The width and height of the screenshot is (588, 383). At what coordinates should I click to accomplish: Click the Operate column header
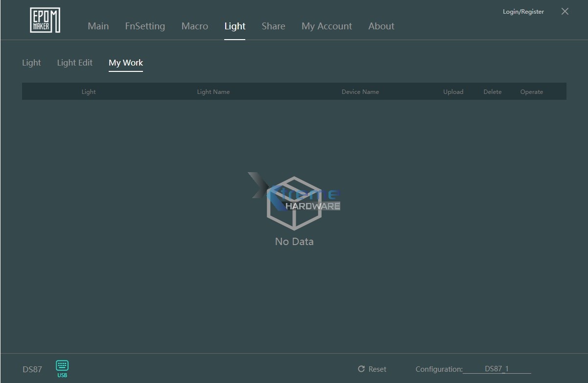[x=532, y=91]
